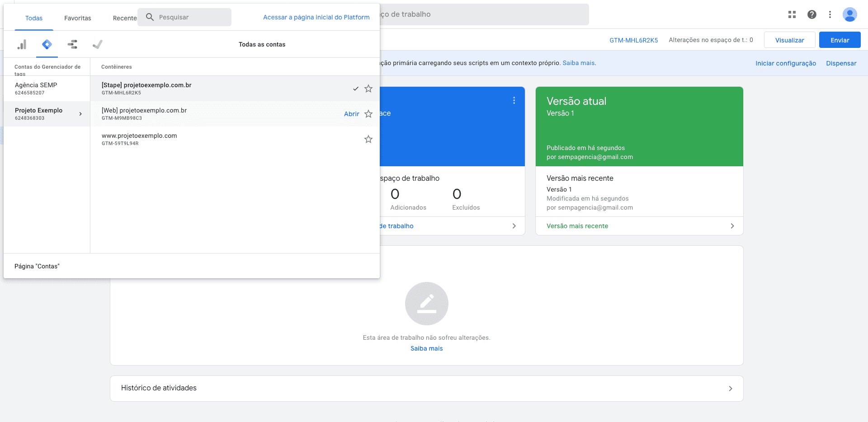Select the [Web] projetoexemplo.com.br container row
This screenshot has width=868, height=422.
pyautogui.click(x=235, y=114)
